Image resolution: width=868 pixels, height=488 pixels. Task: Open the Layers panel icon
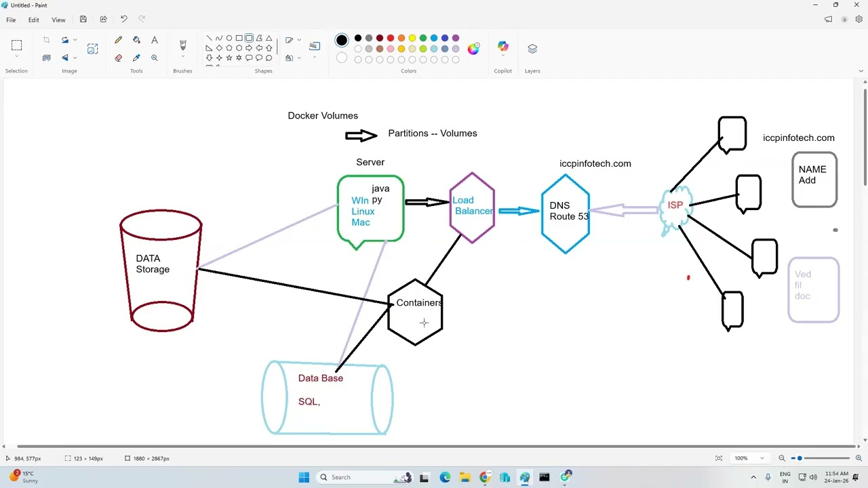click(532, 49)
